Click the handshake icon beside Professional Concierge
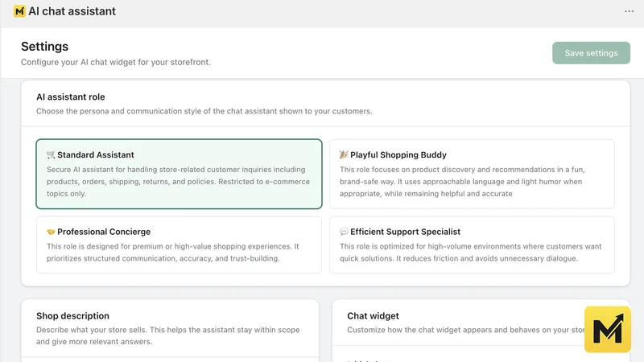 click(51, 232)
